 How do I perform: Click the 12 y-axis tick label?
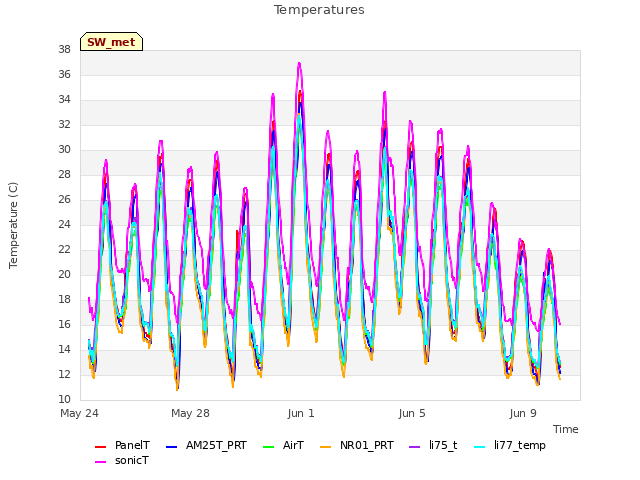pos(64,374)
